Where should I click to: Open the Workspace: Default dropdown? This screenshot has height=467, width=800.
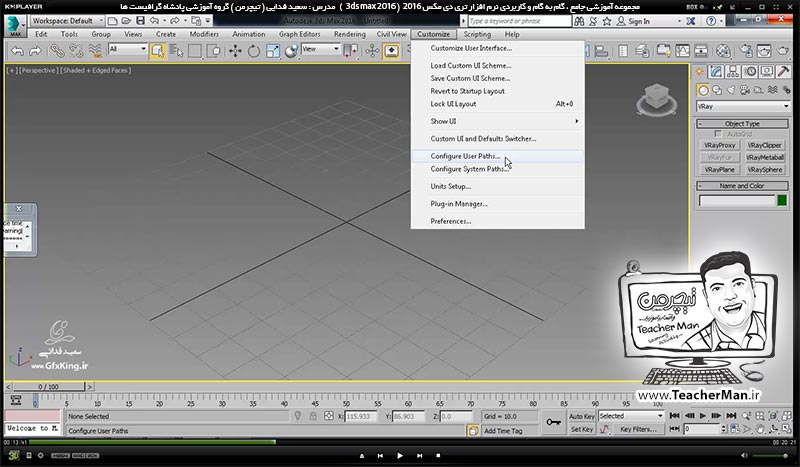tap(67, 21)
